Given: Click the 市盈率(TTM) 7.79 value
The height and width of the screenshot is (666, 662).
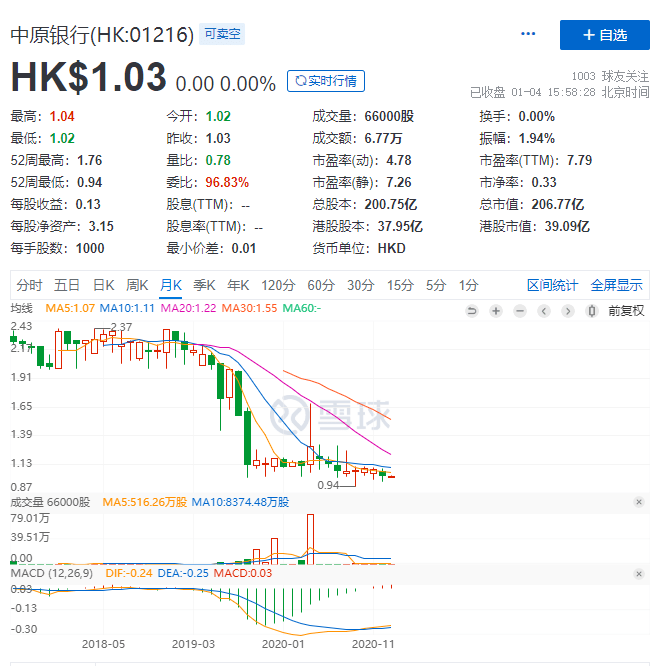Looking at the screenshot, I should click(579, 160).
